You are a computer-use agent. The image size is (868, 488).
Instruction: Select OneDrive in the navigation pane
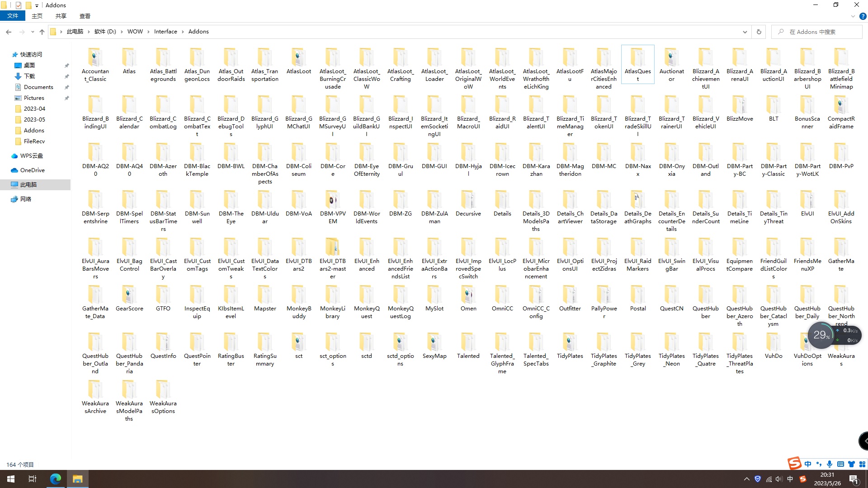[32, 170]
